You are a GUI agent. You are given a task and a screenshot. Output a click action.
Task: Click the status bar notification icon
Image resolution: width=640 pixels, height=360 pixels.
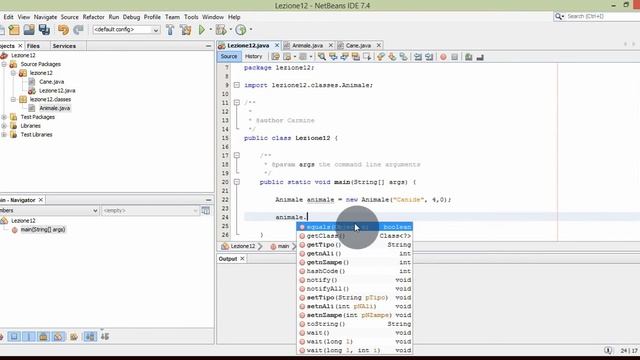click(608, 351)
